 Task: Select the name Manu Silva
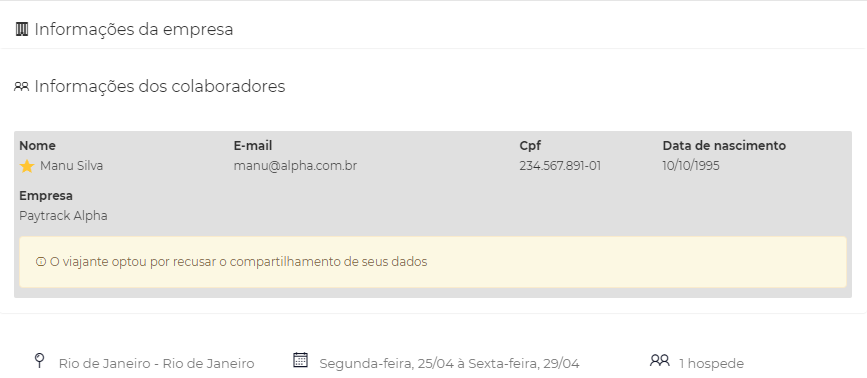point(71,166)
